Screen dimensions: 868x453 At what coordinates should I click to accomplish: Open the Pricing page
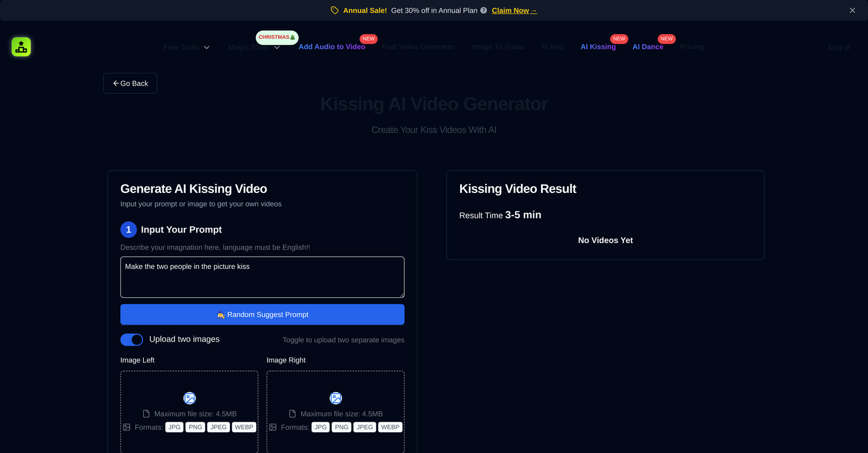692,47
